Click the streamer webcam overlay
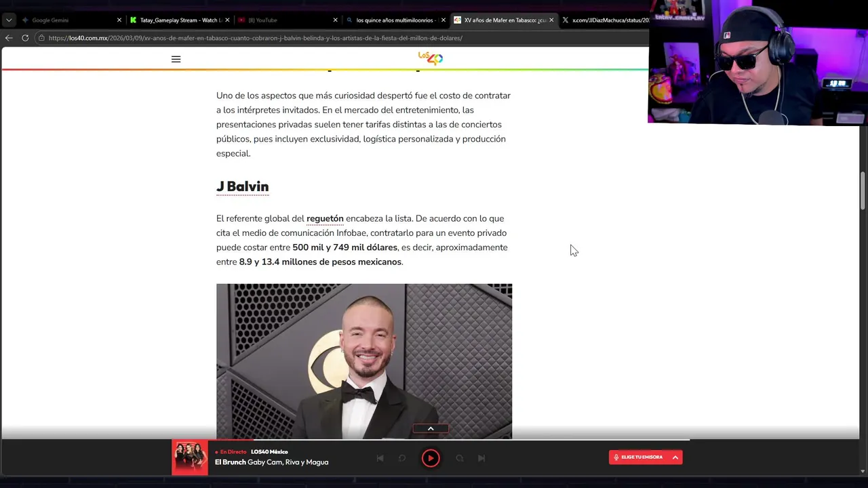 point(757,62)
